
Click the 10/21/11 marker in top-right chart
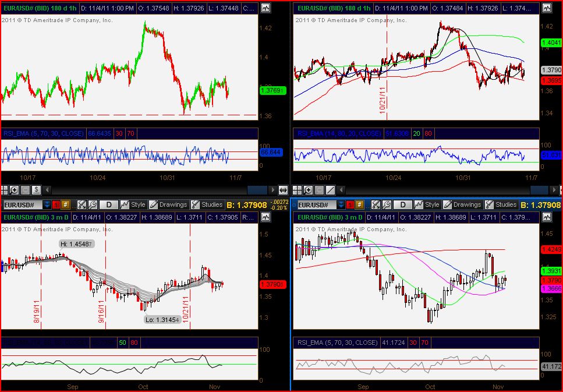click(383, 100)
